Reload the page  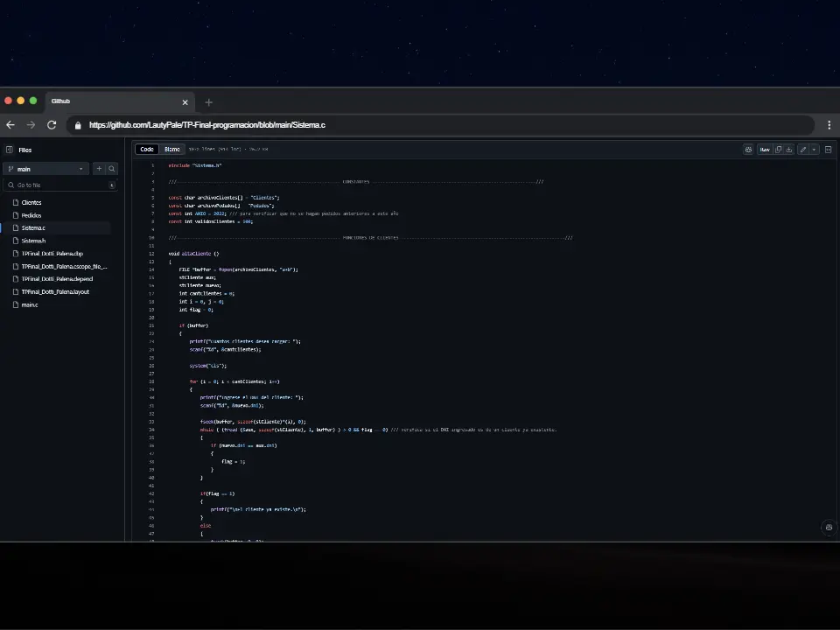[52, 125]
